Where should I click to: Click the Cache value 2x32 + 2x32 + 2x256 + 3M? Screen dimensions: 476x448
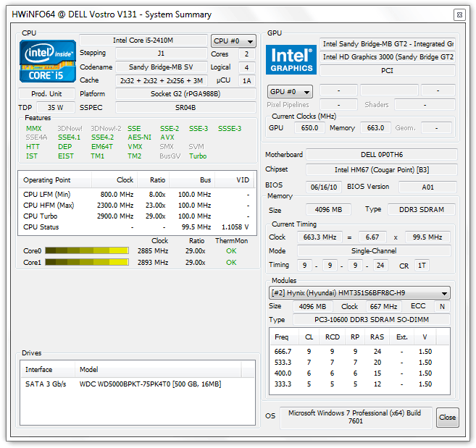pyautogui.click(x=161, y=80)
